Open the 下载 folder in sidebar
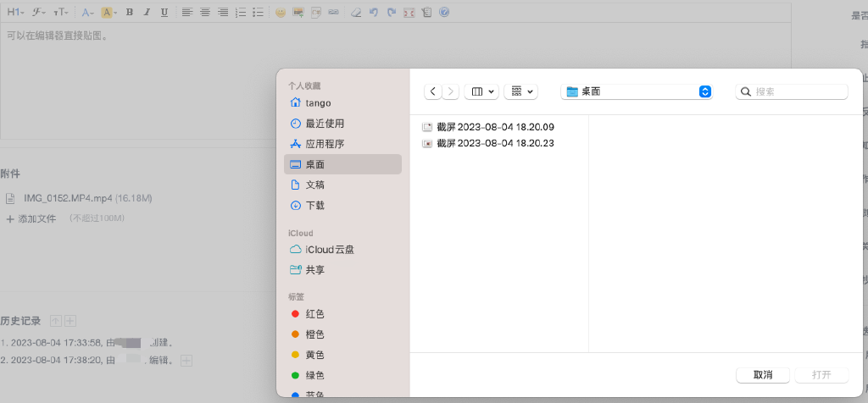Screen dimensions: 868x403 coord(314,205)
